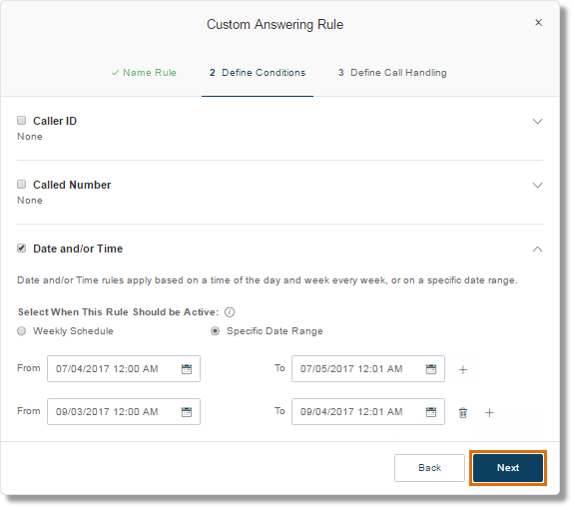This screenshot has width=574, height=509.
Task: Enable the Caller ID checkbox
Action: coord(22,120)
